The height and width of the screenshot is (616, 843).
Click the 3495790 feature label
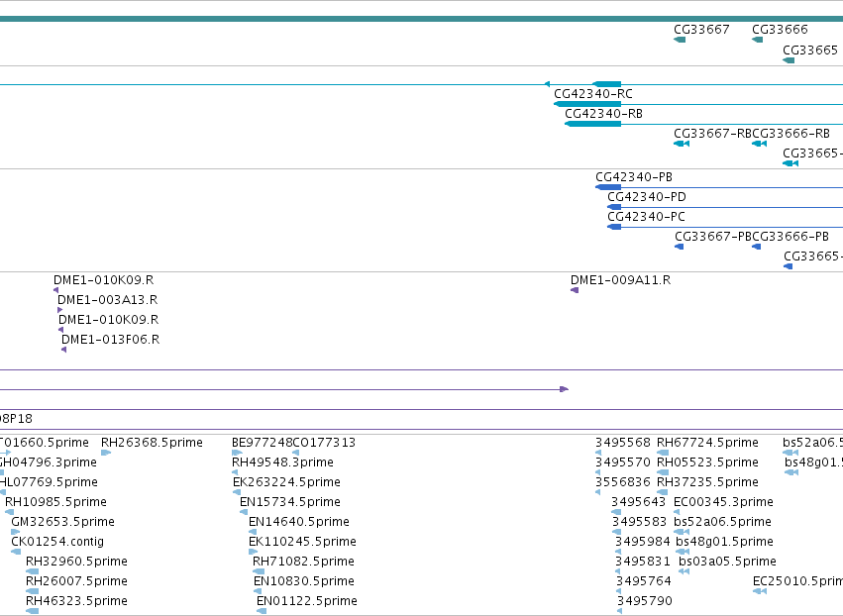point(645,601)
